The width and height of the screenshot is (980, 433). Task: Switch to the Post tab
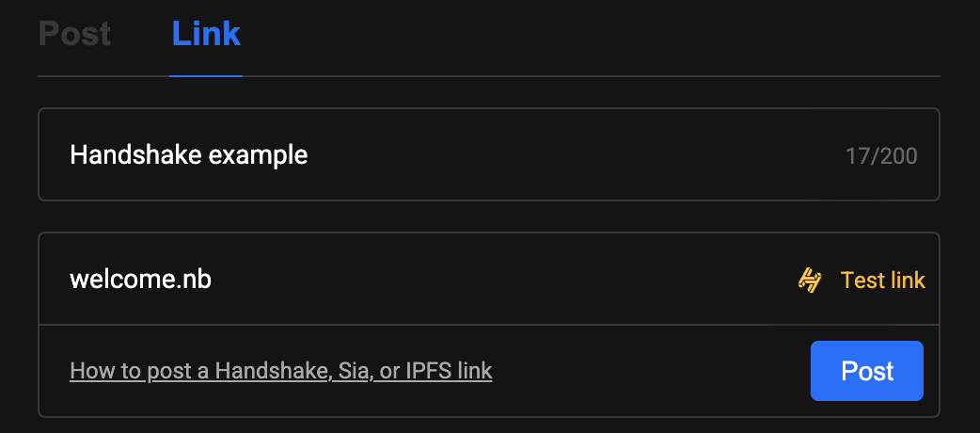[x=74, y=35]
